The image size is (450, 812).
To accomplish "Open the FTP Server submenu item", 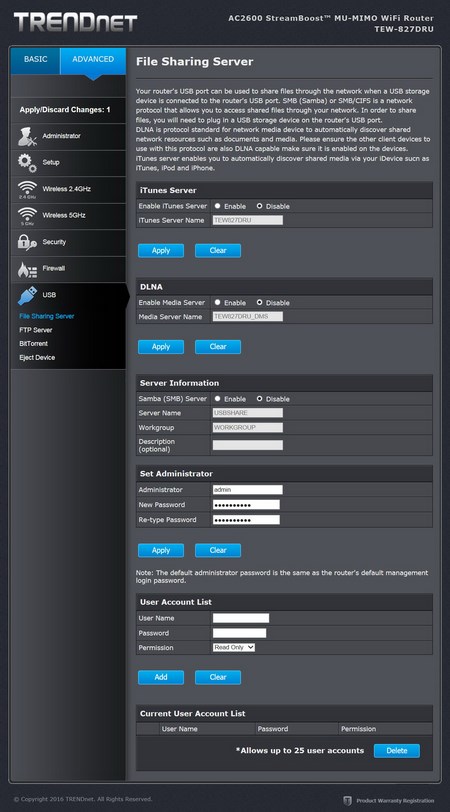I will point(36,330).
